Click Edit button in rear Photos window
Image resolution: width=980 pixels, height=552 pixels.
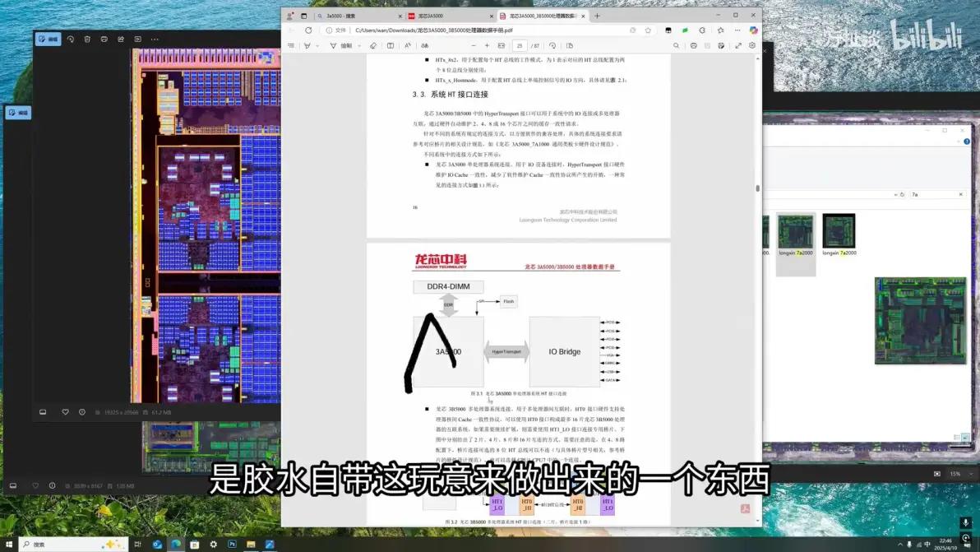(19, 113)
